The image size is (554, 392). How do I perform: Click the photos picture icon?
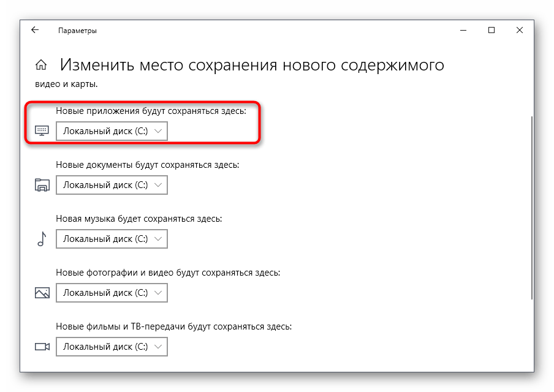(42, 293)
